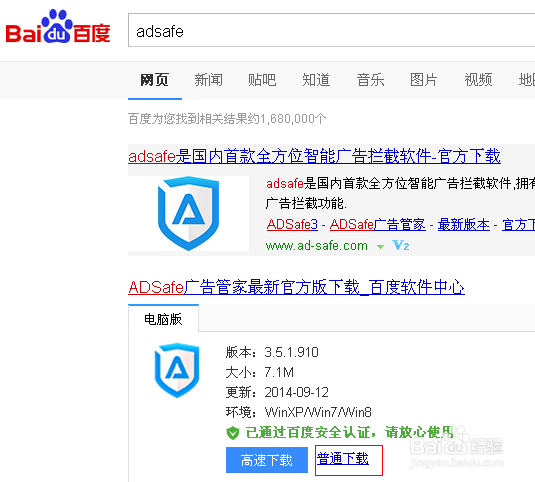This screenshot has width=535, height=482.
Task: Click the environment text WinXP/Win7/Win8
Action: [x=318, y=412]
